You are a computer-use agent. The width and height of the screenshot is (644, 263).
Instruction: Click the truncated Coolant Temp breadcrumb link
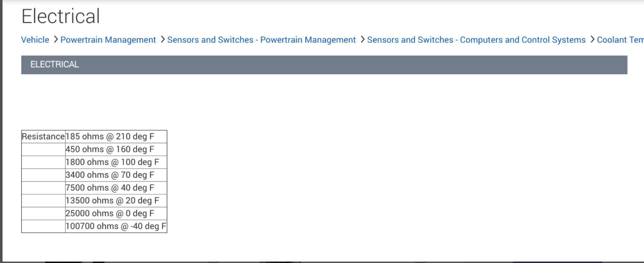pos(620,40)
